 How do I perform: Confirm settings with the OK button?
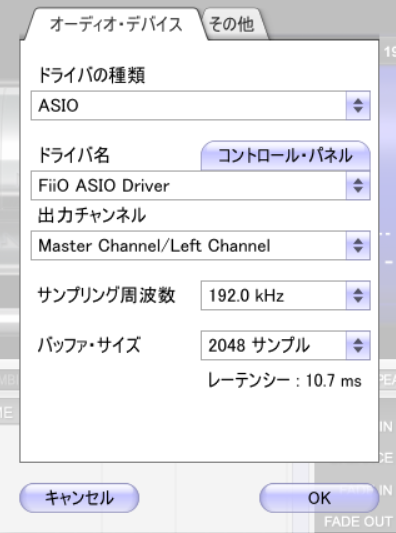pos(319,498)
